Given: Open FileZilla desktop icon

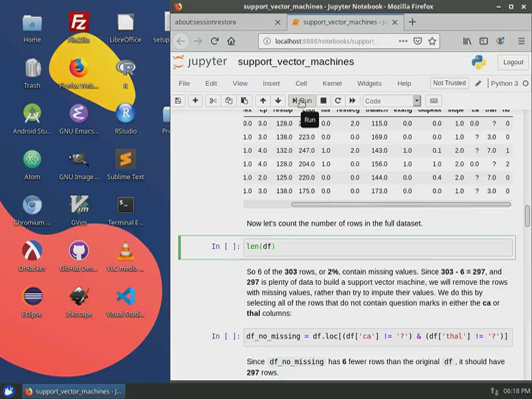Looking at the screenshot, I should (x=79, y=28).
